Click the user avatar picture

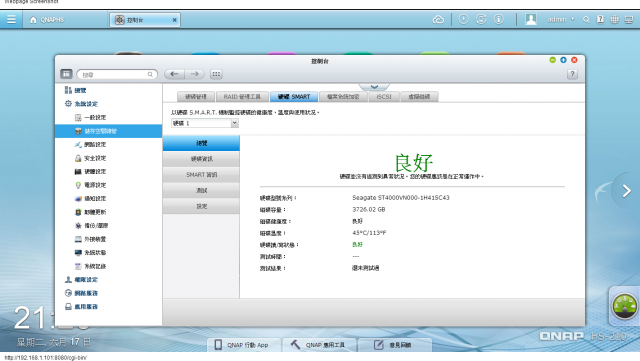pyautogui.click(x=531, y=19)
